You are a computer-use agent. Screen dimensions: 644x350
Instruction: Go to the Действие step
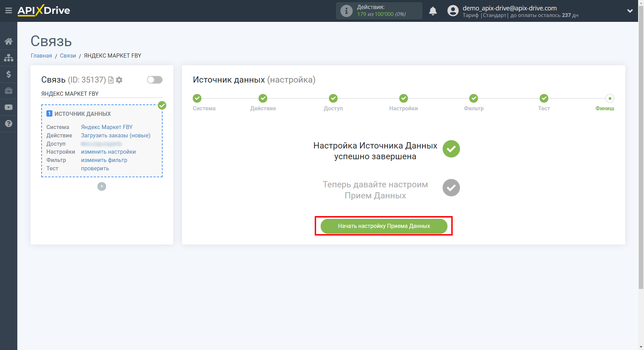click(263, 98)
